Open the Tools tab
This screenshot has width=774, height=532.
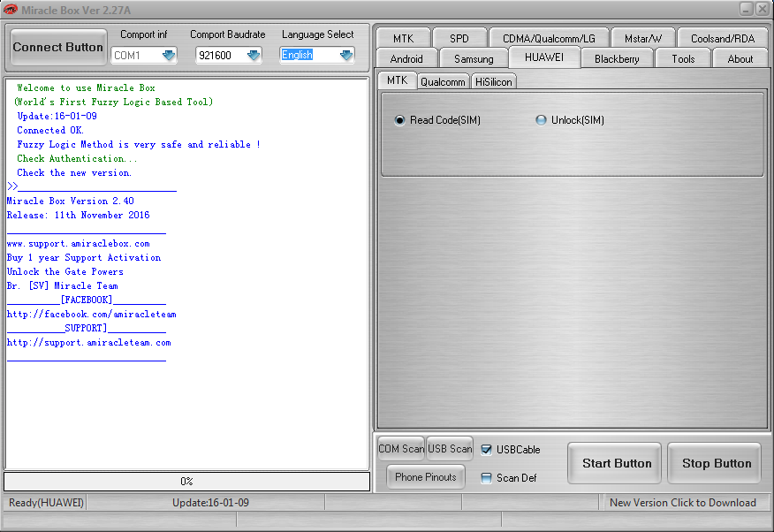click(x=683, y=58)
